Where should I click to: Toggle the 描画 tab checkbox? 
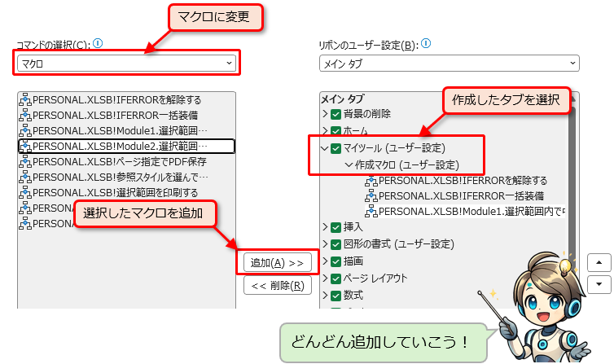(x=336, y=261)
